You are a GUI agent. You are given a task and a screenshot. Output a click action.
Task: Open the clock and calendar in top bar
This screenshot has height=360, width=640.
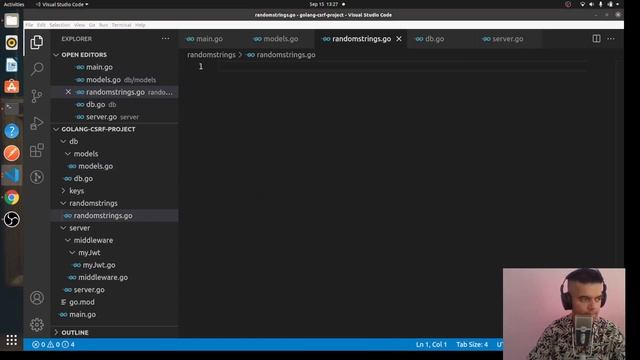324,4
